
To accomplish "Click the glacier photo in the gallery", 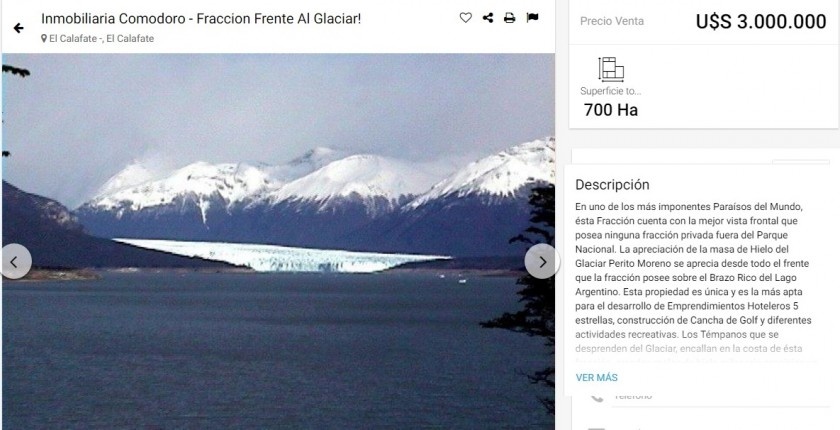I will pos(278,242).
